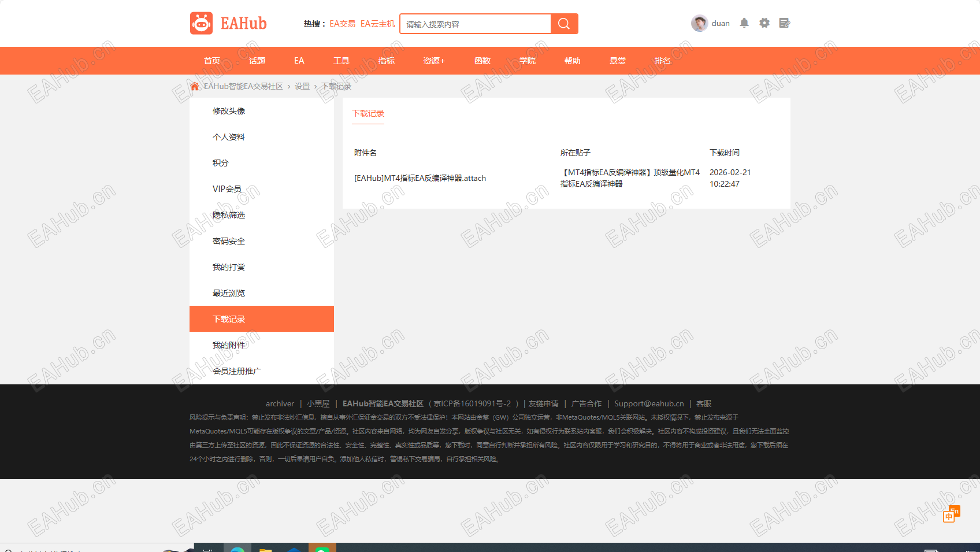Click the download time 2026-02-21 10:22:47
The height and width of the screenshot is (552, 980).
coord(730,178)
